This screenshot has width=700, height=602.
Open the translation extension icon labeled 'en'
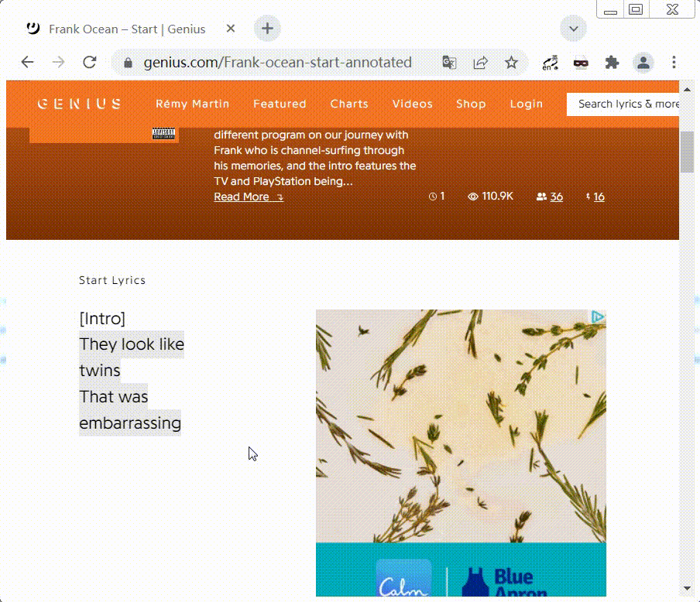click(550, 63)
